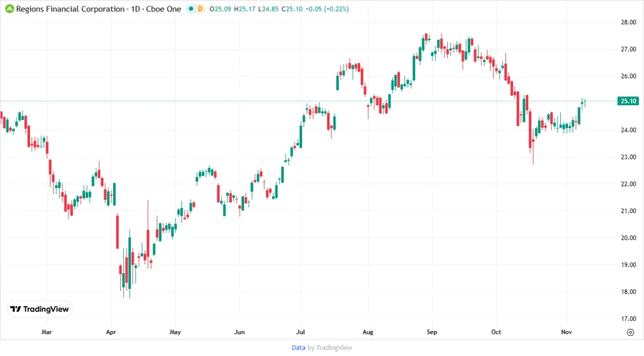Click the 18.00 price axis label
This screenshot has width=644, height=356.
click(628, 292)
